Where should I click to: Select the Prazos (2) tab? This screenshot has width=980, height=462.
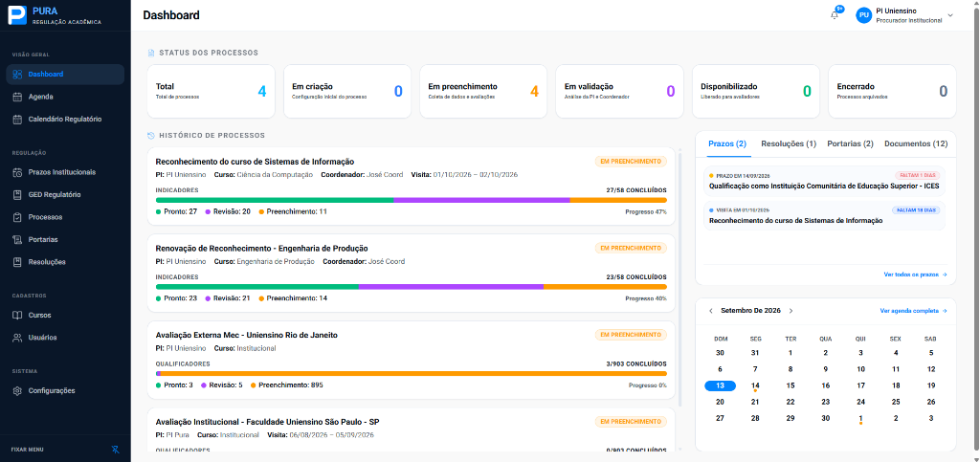727,144
